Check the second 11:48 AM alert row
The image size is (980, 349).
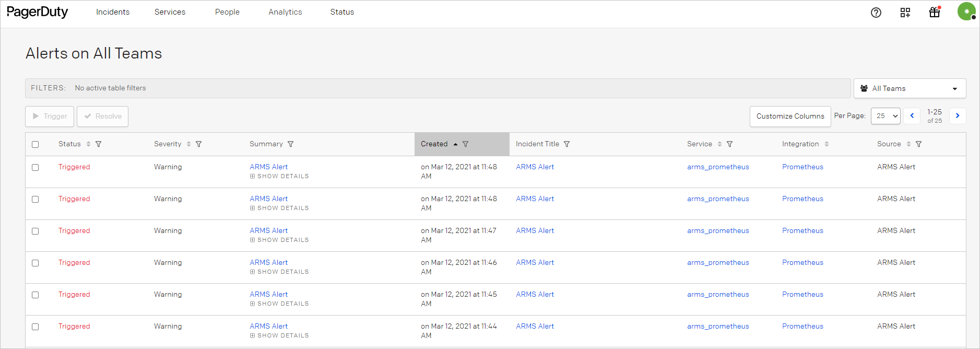tap(36, 199)
